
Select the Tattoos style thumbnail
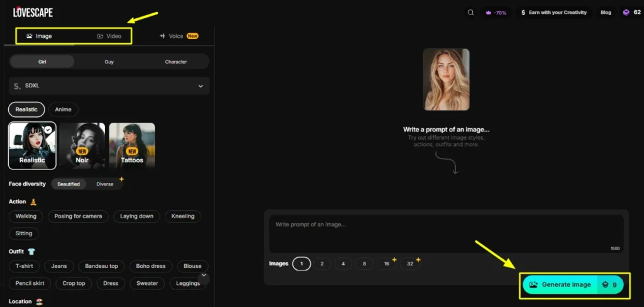point(132,145)
